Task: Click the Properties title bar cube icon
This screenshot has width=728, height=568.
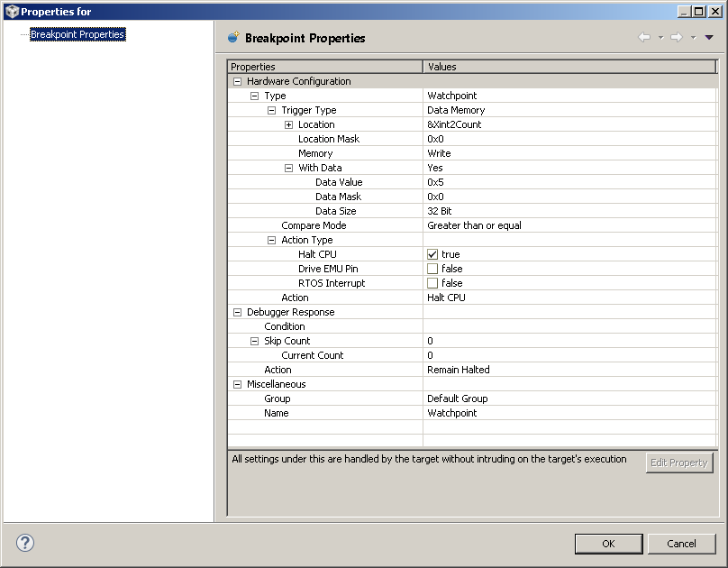Action: [x=12, y=11]
